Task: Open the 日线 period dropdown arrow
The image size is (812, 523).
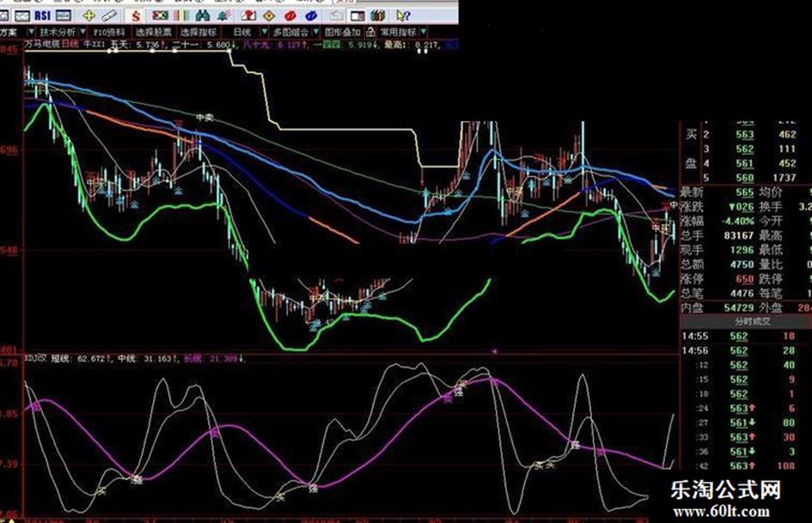Action: click(264, 32)
